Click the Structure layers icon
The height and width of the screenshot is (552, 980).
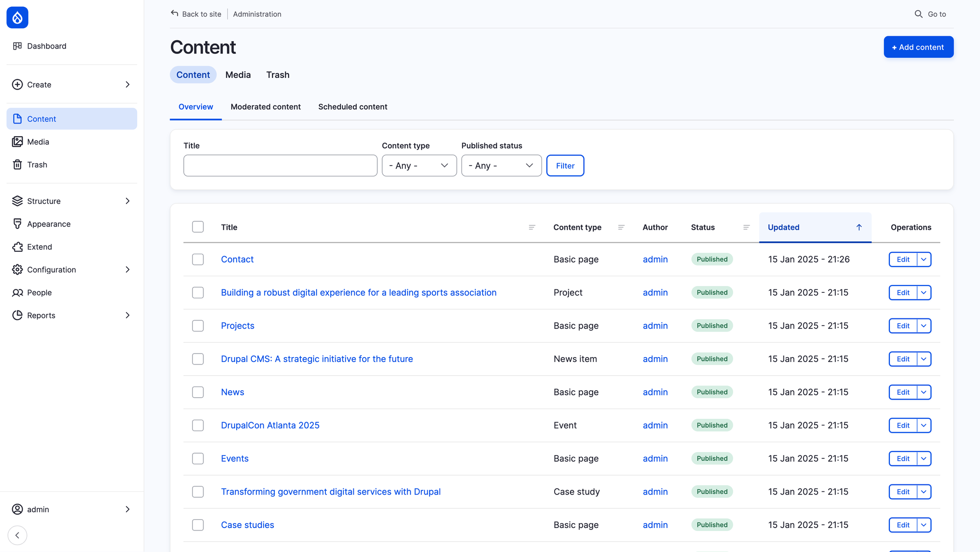click(17, 201)
